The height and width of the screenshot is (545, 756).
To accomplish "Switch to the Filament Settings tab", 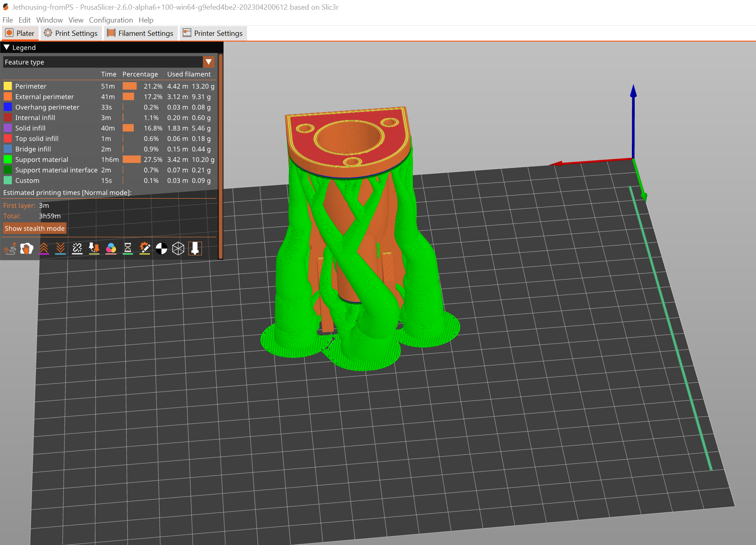I will [x=141, y=33].
